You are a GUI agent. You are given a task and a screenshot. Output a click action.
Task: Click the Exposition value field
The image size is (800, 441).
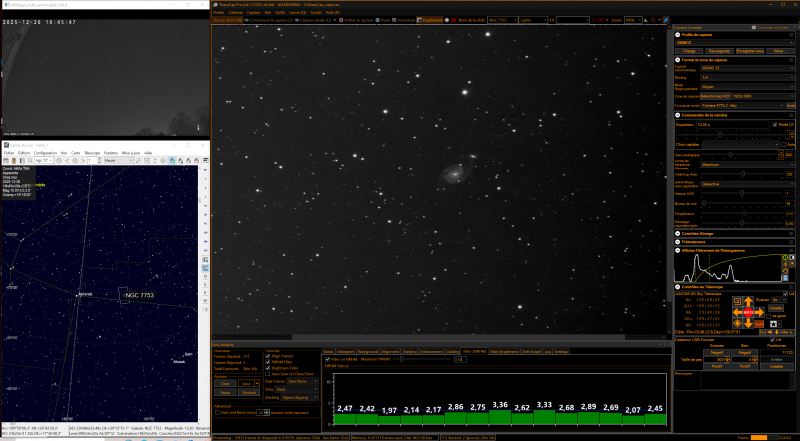click(x=733, y=125)
